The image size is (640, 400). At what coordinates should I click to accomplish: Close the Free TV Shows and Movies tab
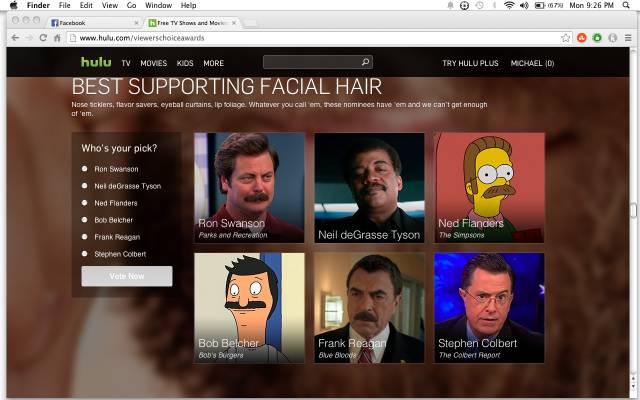click(234, 23)
